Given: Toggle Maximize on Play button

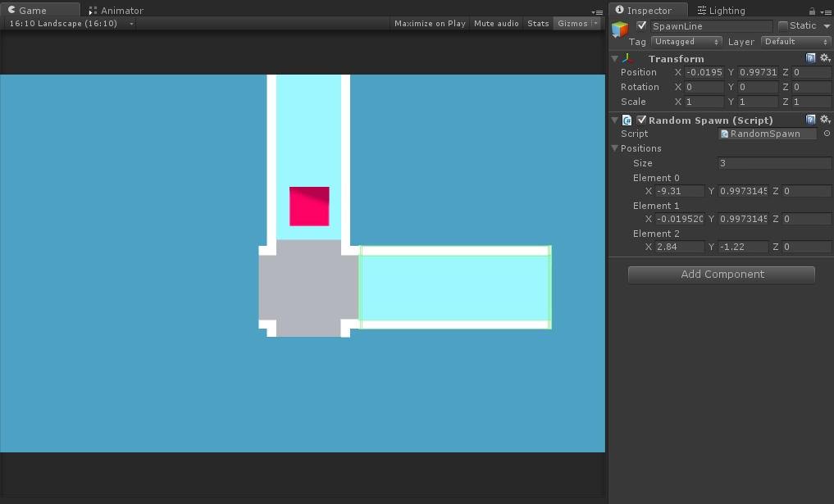Looking at the screenshot, I should [430, 24].
